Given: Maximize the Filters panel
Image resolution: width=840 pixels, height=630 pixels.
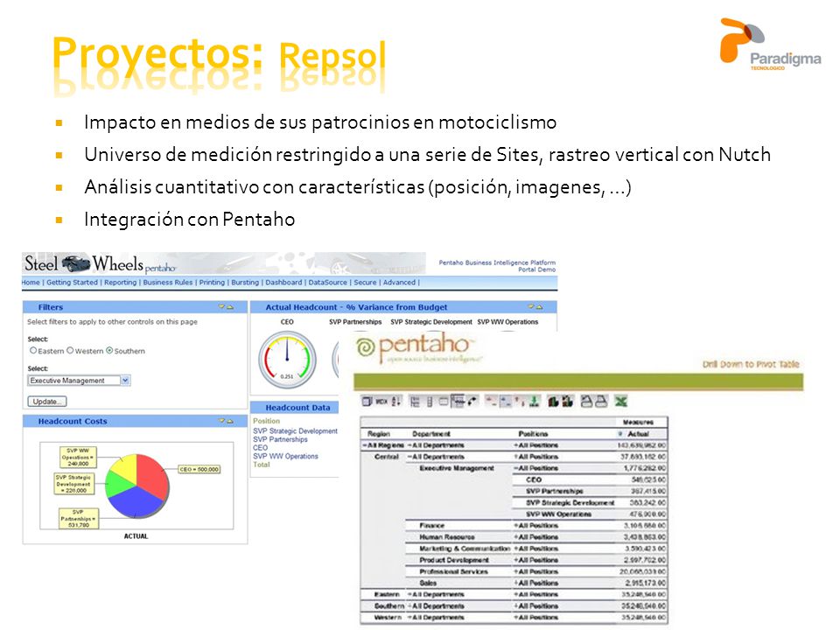Looking at the screenshot, I should point(230,307).
